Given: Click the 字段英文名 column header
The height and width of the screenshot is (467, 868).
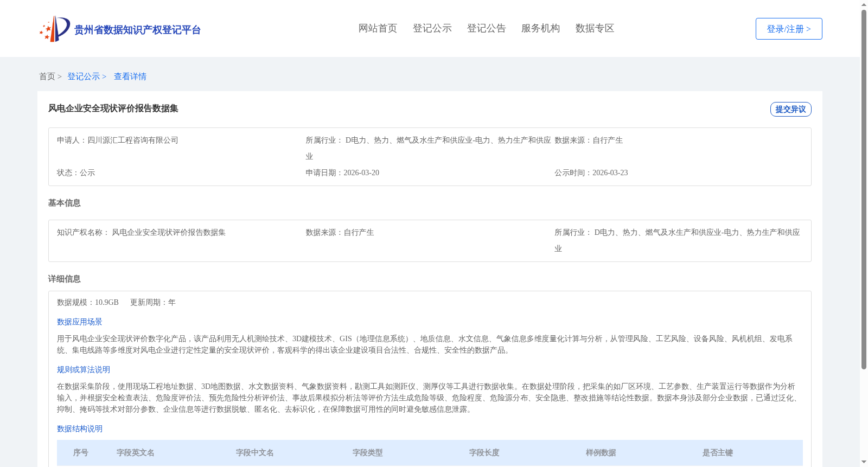Looking at the screenshot, I should click(136, 452).
